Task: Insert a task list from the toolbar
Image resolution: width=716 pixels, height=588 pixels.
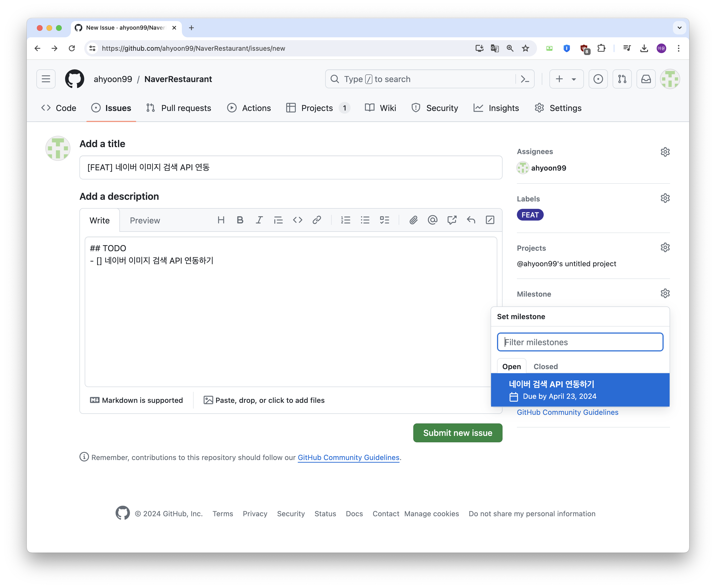Action: click(x=384, y=220)
